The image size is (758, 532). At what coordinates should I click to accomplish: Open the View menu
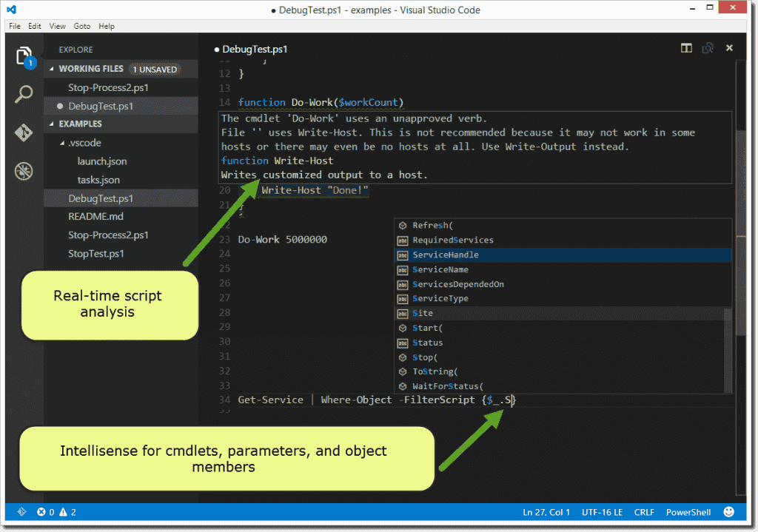57,26
